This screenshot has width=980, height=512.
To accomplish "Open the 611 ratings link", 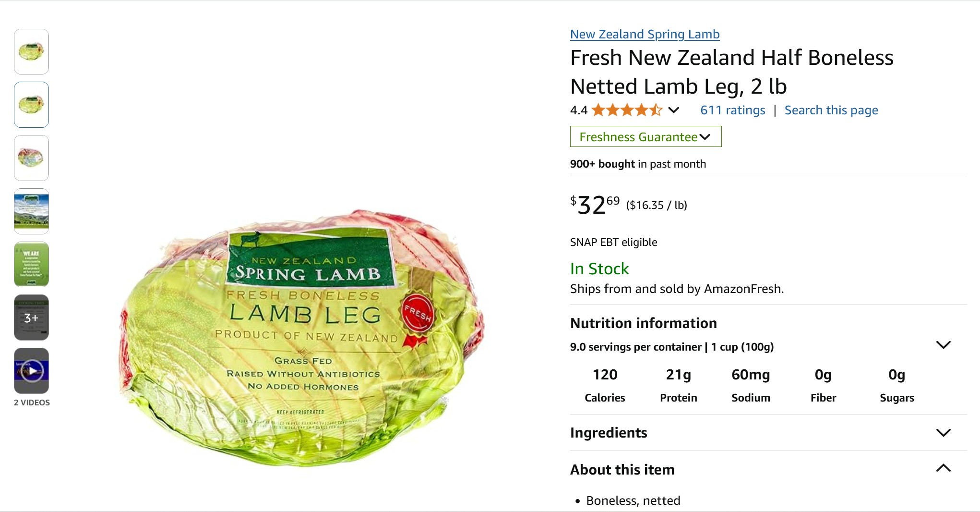I will [x=732, y=110].
